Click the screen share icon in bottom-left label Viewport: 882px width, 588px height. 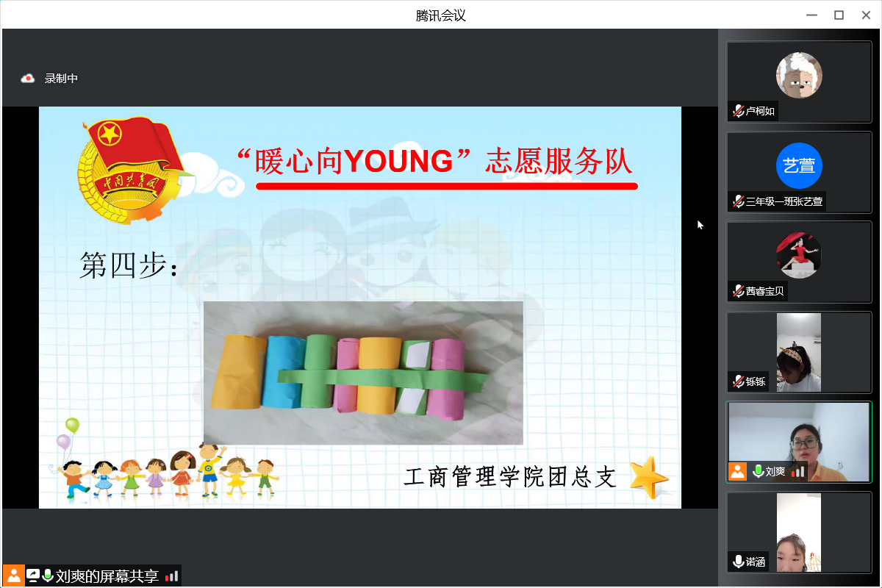tap(33, 576)
